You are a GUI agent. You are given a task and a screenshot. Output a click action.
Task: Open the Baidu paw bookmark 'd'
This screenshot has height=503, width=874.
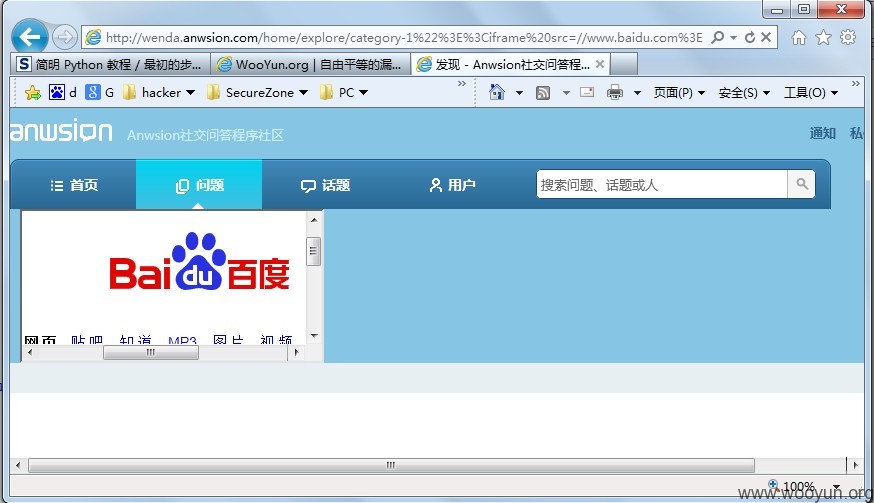point(62,92)
